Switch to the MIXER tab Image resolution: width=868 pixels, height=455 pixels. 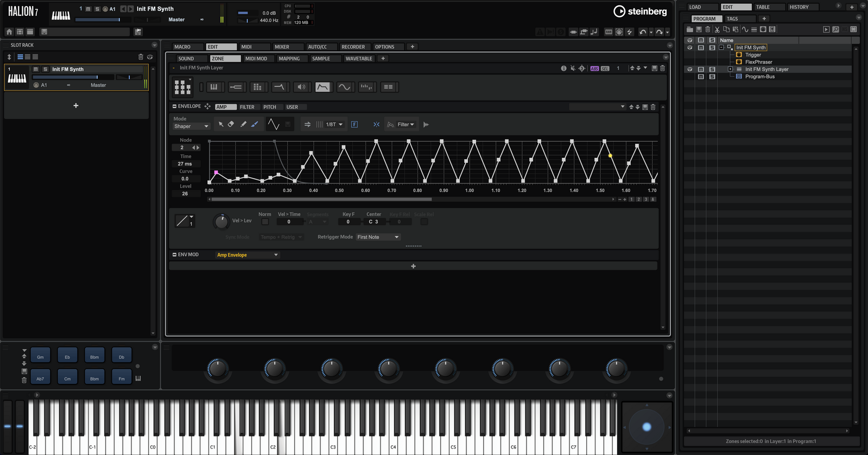[x=282, y=47]
